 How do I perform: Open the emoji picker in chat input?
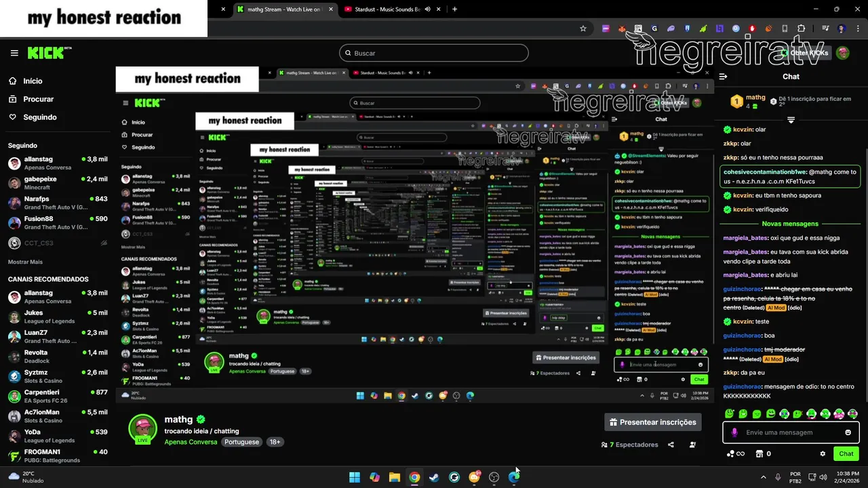(848, 432)
